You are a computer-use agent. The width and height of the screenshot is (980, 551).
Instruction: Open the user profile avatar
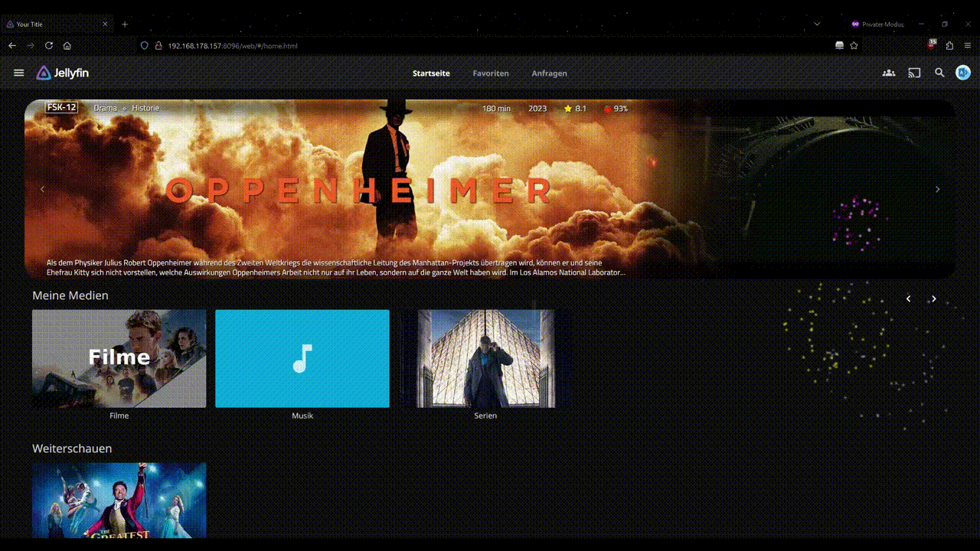click(x=963, y=73)
